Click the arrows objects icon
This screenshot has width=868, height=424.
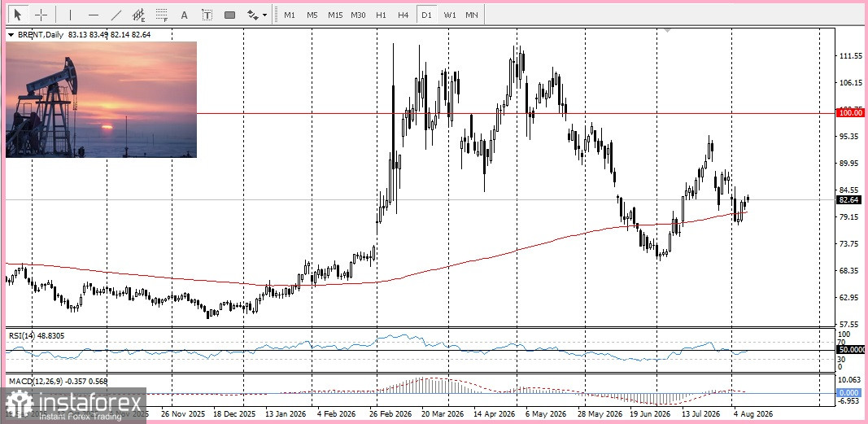tap(252, 15)
